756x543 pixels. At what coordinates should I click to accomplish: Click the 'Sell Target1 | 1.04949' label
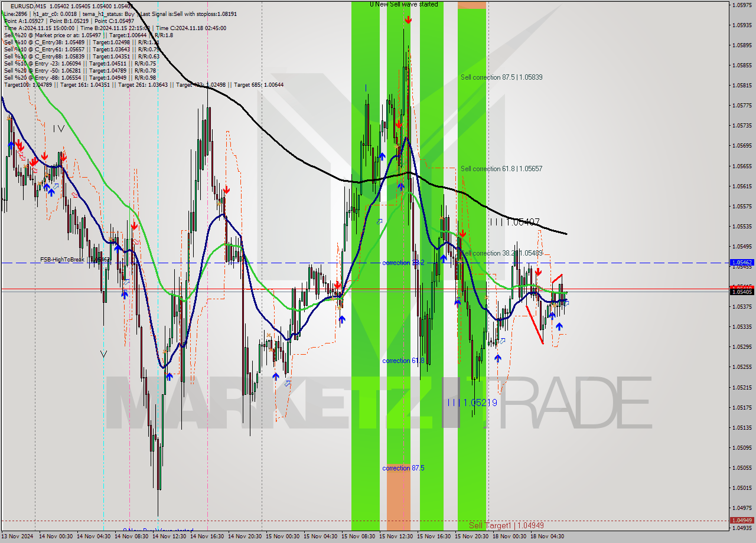click(x=506, y=525)
